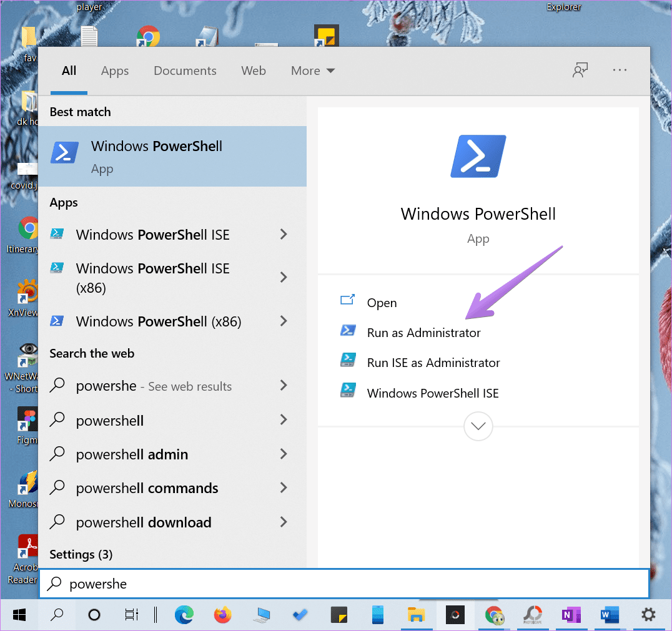
Task: Choose Windows PowerShell ISE in preview actions
Action: click(432, 393)
